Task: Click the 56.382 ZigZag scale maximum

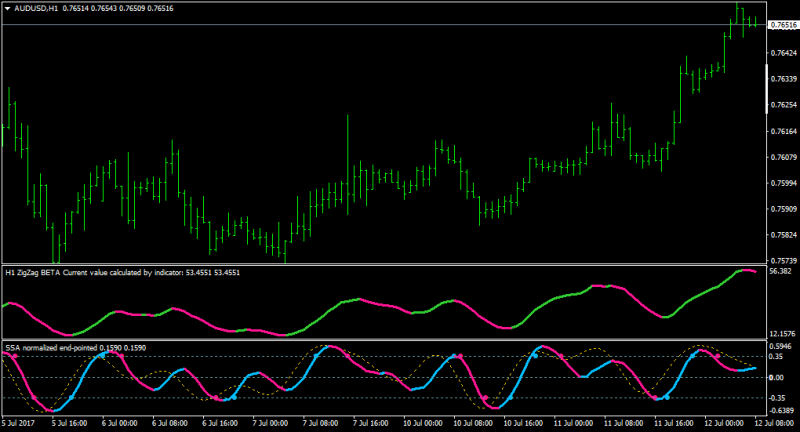Action: pos(780,271)
